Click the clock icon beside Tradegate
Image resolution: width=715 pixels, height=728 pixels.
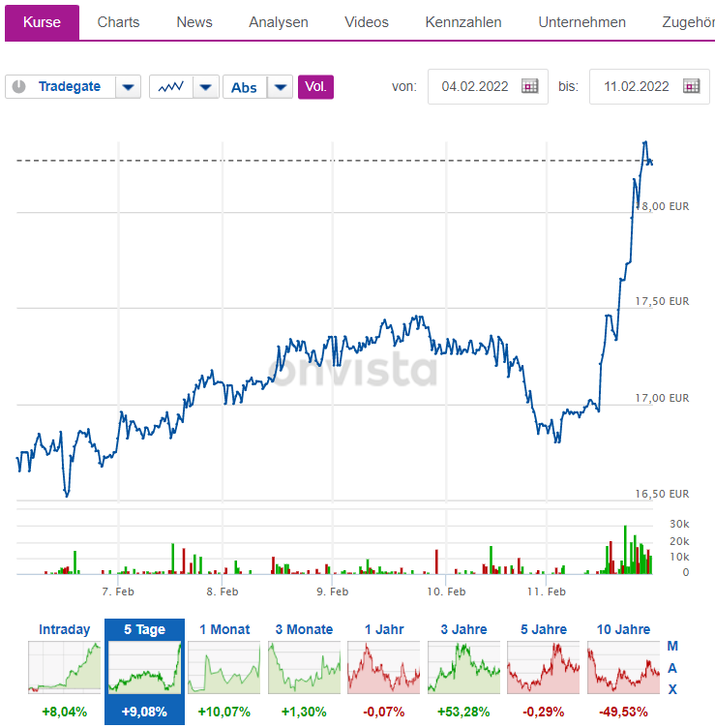tap(17, 87)
